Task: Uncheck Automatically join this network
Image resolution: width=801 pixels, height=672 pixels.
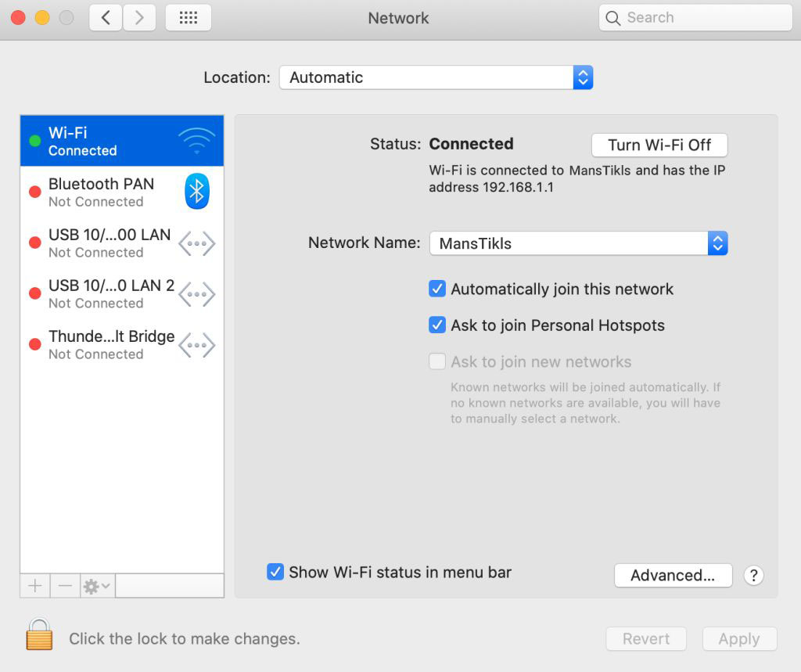Action: [437, 289]
